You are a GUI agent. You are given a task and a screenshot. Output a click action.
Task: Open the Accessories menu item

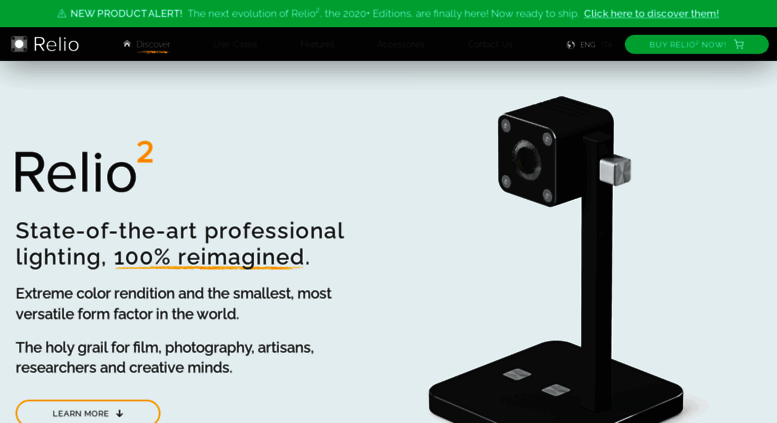click(x=401, y=45)
